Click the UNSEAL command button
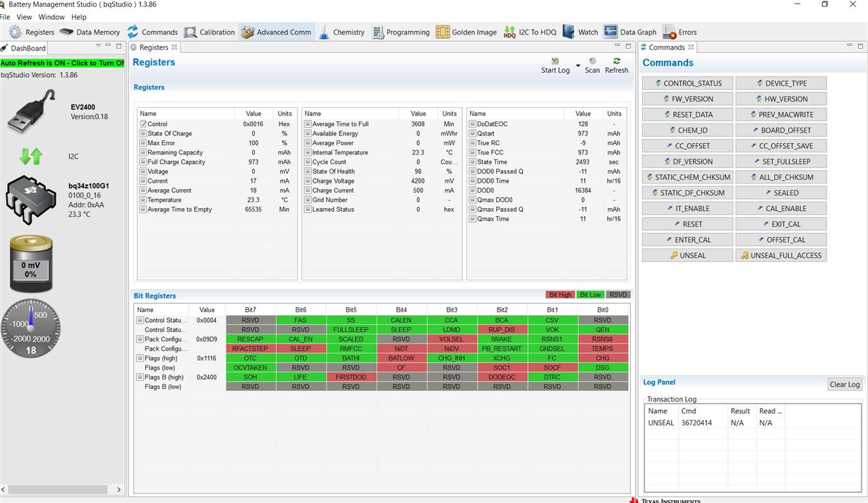 click(687, 255)
